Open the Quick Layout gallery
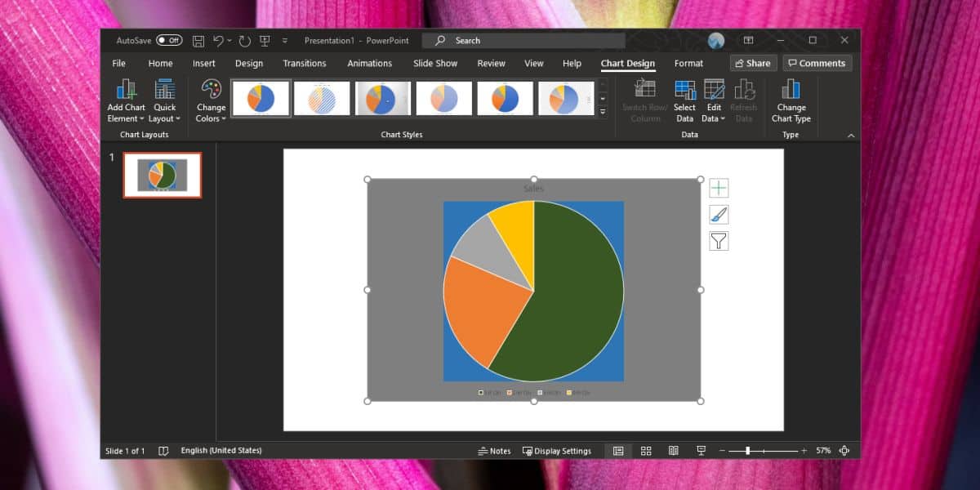Viewport: 980px width, 490px height. pos(164,100)
